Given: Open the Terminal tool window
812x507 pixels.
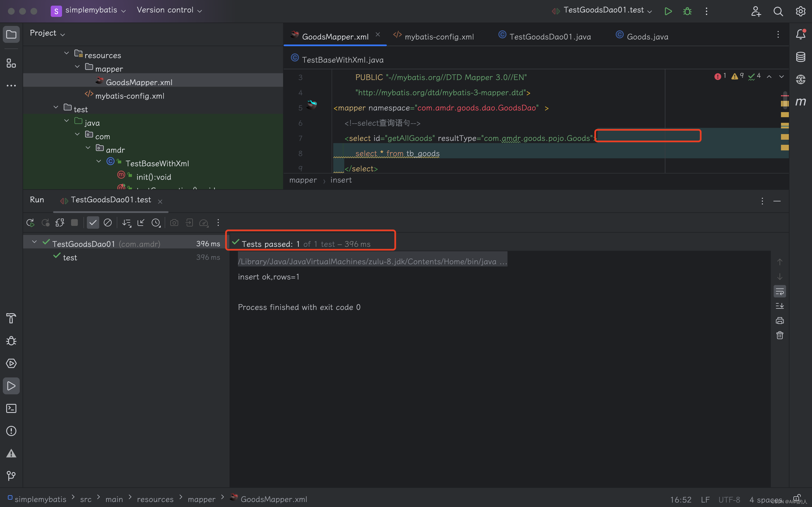Looking at the screenshot, I should coord(11,408).
